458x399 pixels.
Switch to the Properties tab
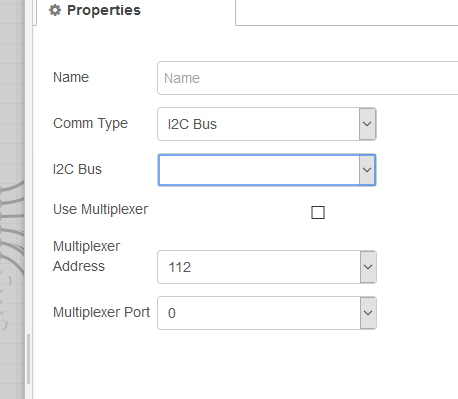(x=136, y=12)
